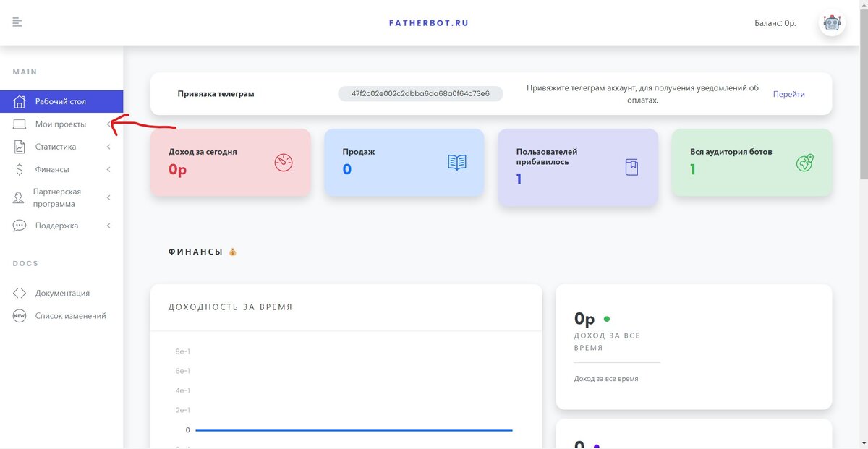Click the globe icon in Вся аудитория ботов card
The width and height of the screenshot is (868, 449).
(805, 162)
